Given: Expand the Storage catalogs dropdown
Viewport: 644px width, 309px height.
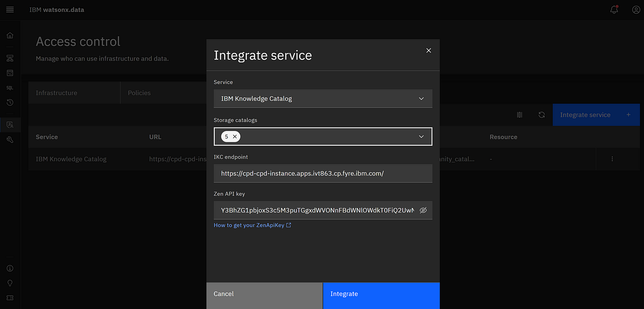Looking at the screenshot, I should [421, 137].
